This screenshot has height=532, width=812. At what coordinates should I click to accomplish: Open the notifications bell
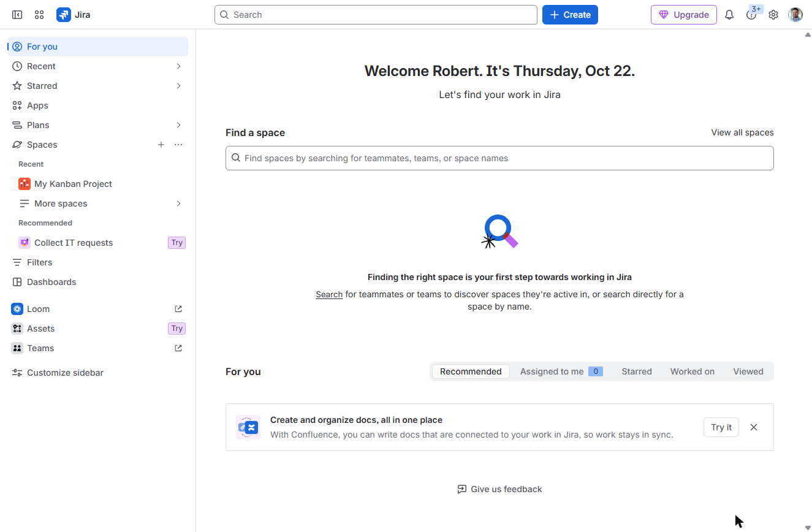click(x=729, y=15)
